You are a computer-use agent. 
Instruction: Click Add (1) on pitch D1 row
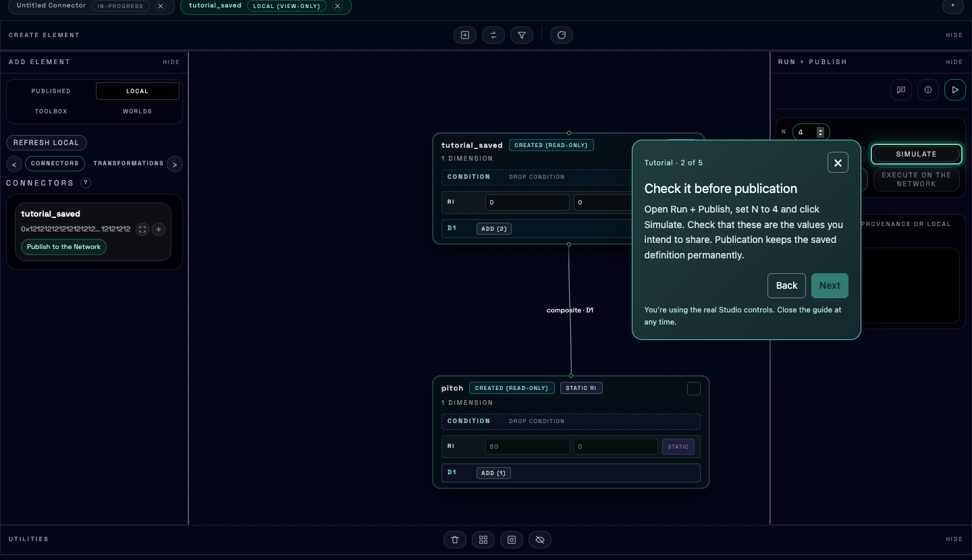[x=494, y=473]
